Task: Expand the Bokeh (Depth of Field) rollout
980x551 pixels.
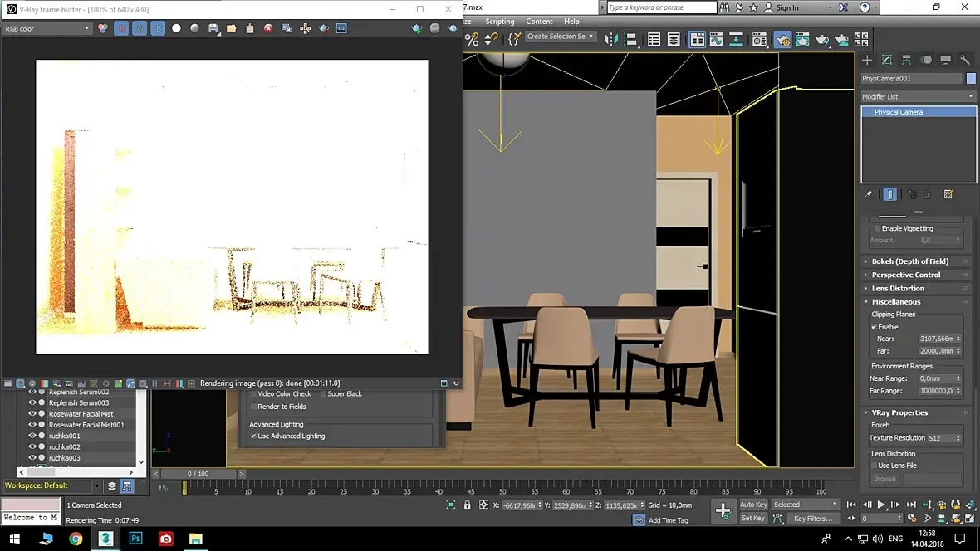Action: (x=909, y=261)
